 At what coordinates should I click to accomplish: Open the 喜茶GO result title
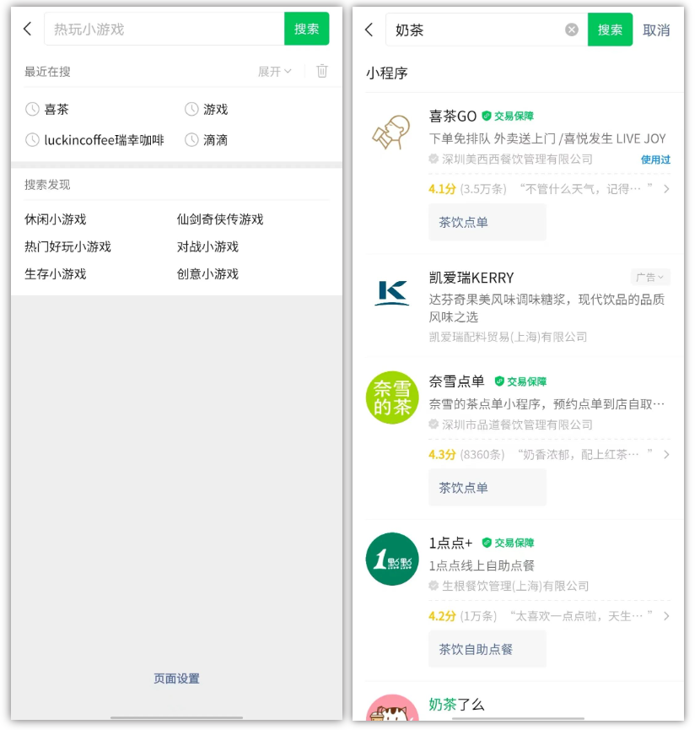coord(453,116)
